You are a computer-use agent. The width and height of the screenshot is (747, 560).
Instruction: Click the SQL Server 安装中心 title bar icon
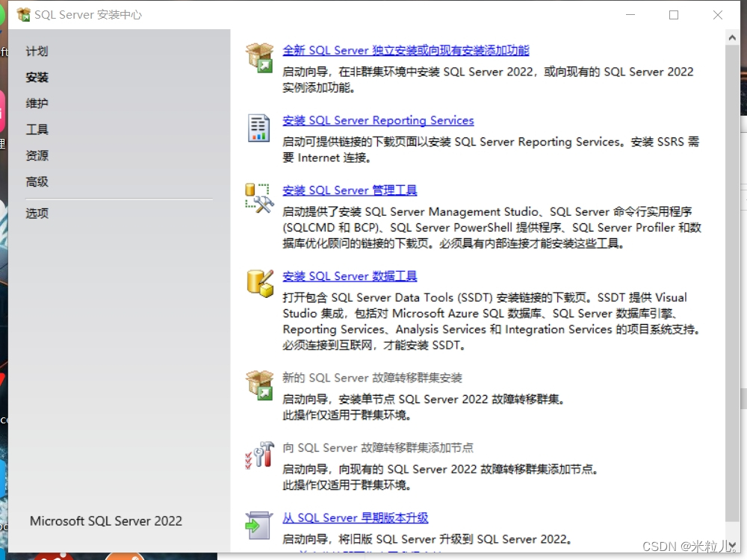(23, 15)
